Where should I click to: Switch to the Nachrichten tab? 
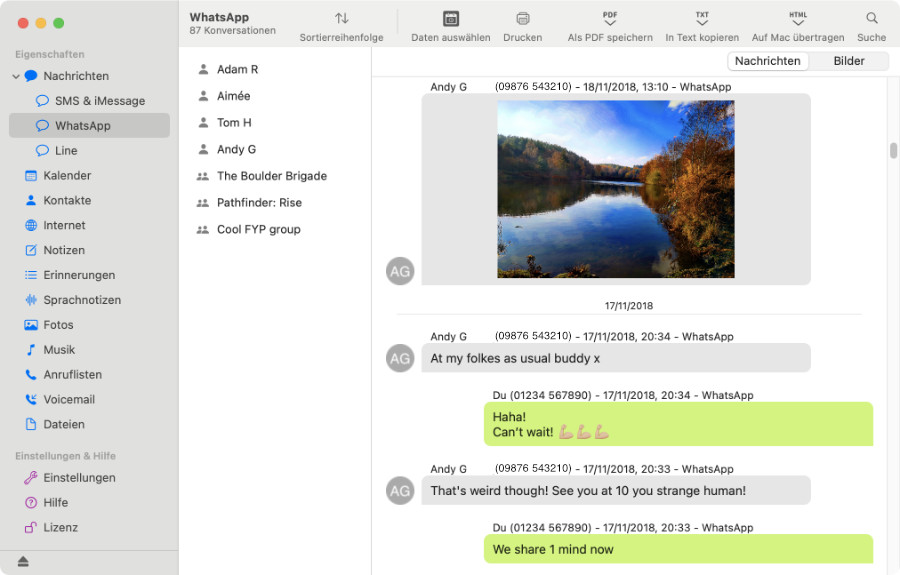click(x=767, y=61)
